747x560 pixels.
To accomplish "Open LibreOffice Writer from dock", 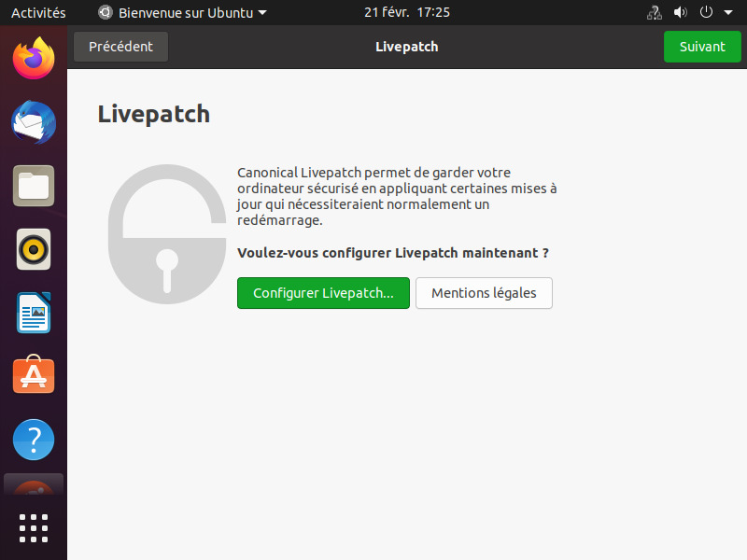I will pos(34,313).
